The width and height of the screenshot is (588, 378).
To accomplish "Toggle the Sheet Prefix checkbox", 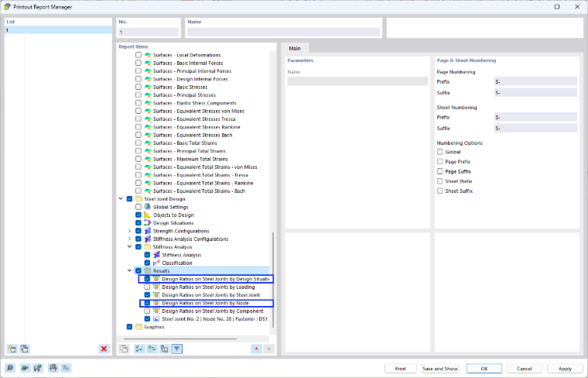I will (x=440, y=181).
